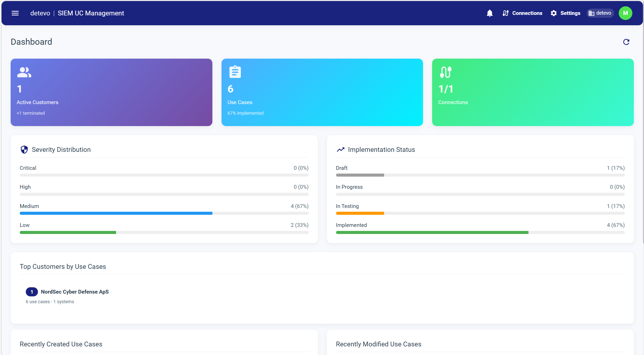Open the Settings gear icon
Image resolution: width=644 pixels, height=355 pixels.
(553, 13)
